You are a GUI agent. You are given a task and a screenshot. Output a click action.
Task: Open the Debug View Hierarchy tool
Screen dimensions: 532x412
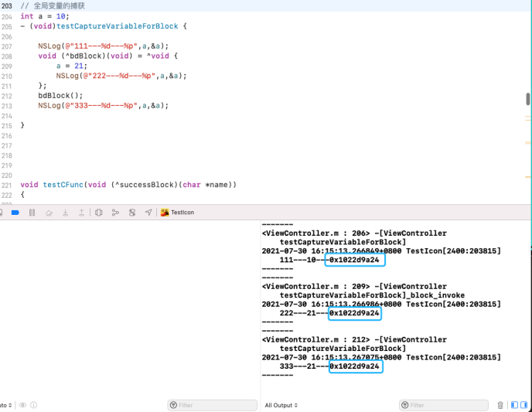(99, 213)
